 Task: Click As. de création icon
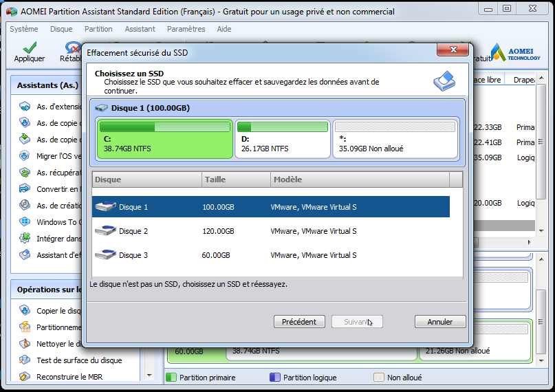25,205
